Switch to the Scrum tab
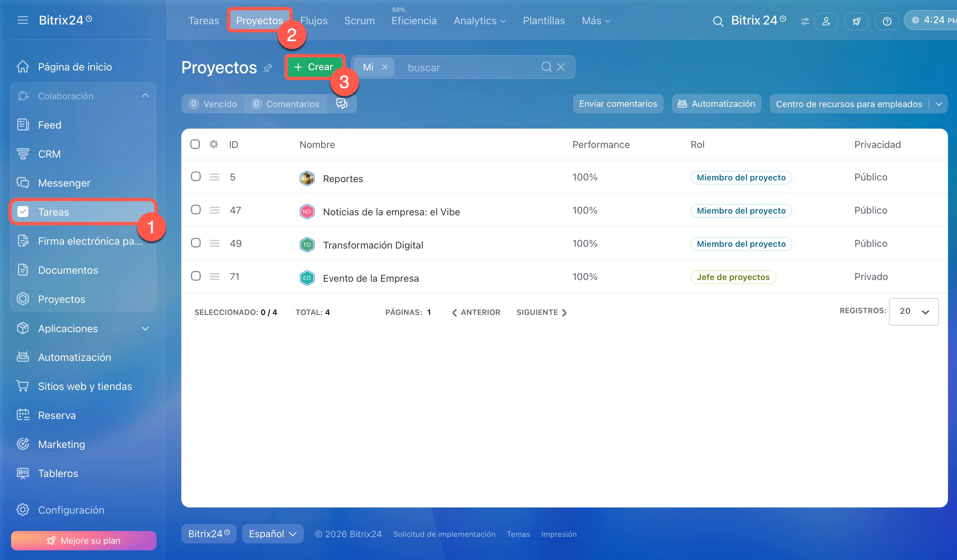Screen dimensions: 957x560 tap(359, 20)
